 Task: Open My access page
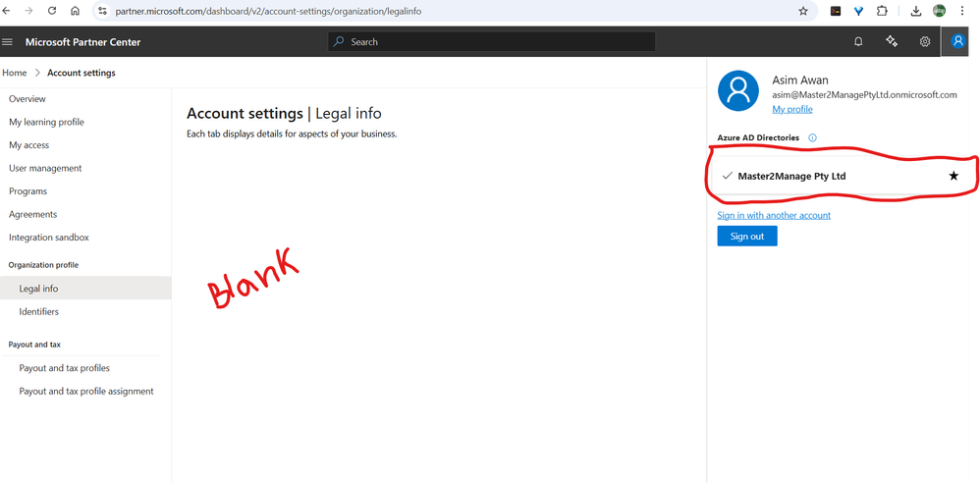[28, 145]
